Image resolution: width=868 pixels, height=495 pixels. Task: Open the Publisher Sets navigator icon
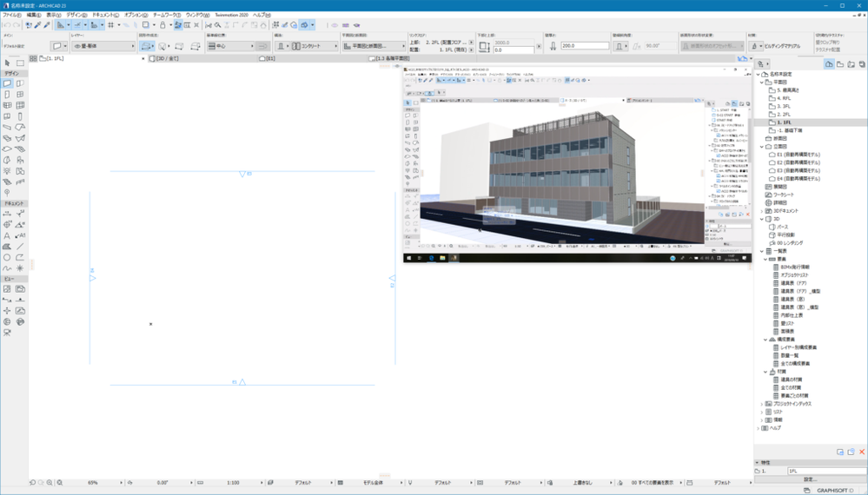(862, 64)
